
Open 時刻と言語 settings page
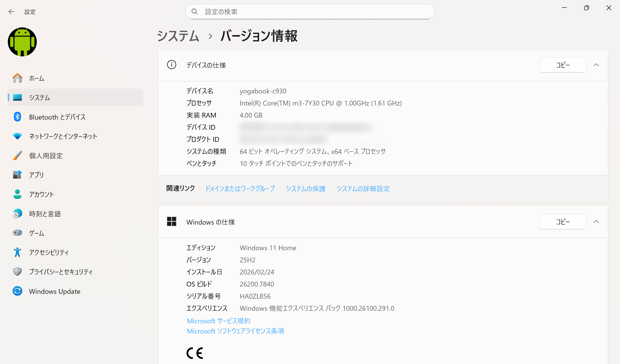coord(45,214)
